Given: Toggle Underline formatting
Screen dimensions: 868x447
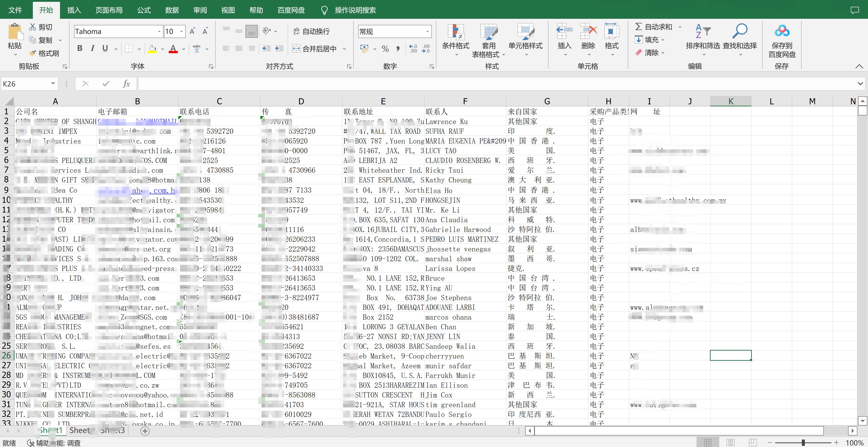Looking at the screenshot, I should 105,48.
